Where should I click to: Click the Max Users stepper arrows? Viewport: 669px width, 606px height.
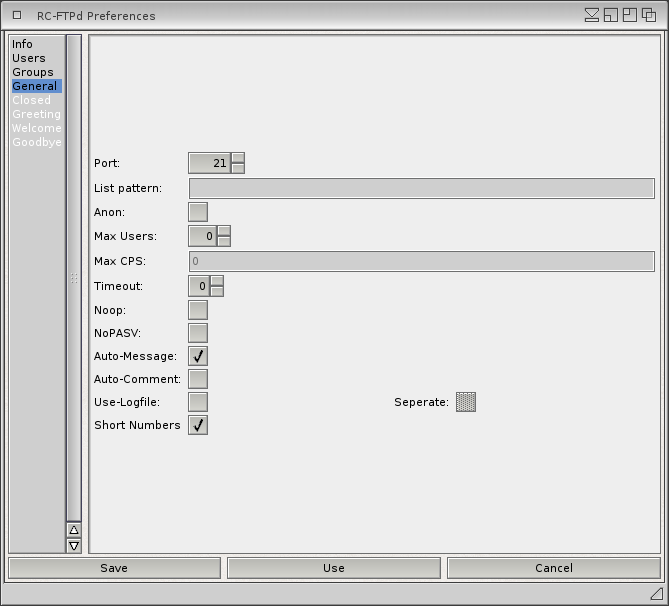pos(224,236)
